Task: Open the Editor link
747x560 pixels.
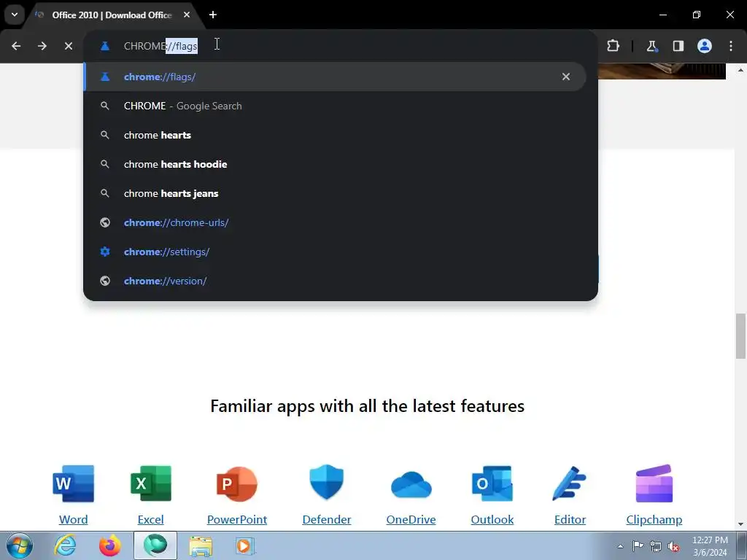Action: 570,519
